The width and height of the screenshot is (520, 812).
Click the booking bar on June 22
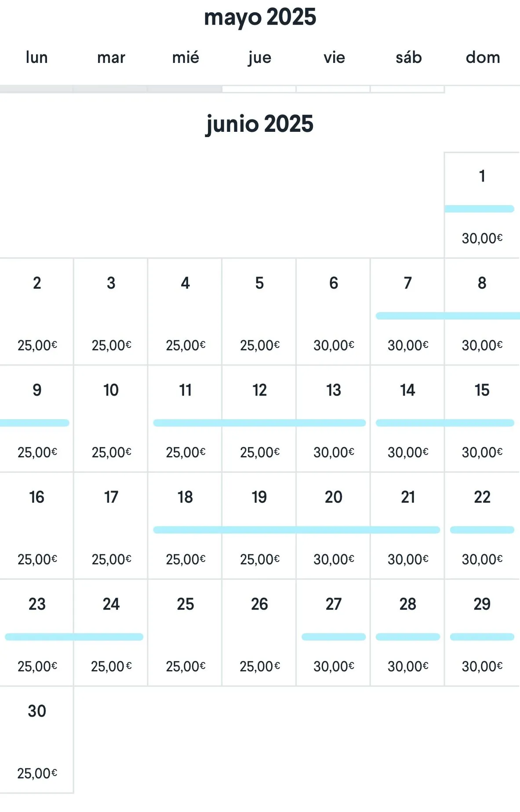(x=482, y=530)
